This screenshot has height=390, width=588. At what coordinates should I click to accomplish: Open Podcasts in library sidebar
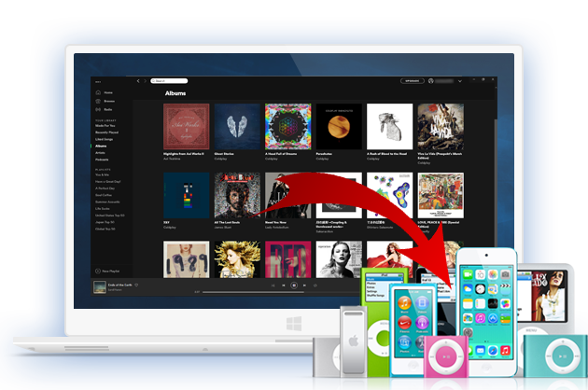(x=102, y=160)
